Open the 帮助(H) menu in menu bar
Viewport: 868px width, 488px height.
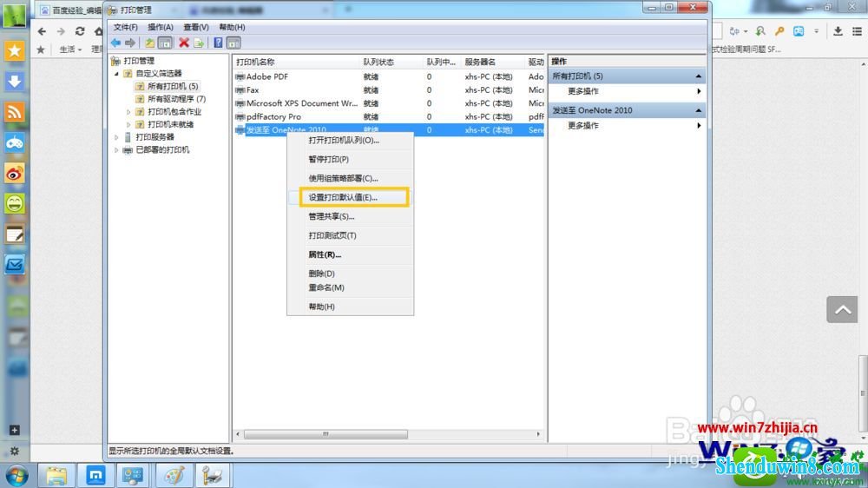[232, 27]
